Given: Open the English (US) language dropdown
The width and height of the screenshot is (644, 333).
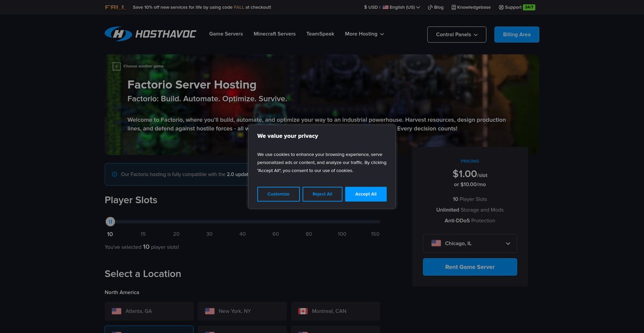Looking at the screenshot, I should coord(401,8).
